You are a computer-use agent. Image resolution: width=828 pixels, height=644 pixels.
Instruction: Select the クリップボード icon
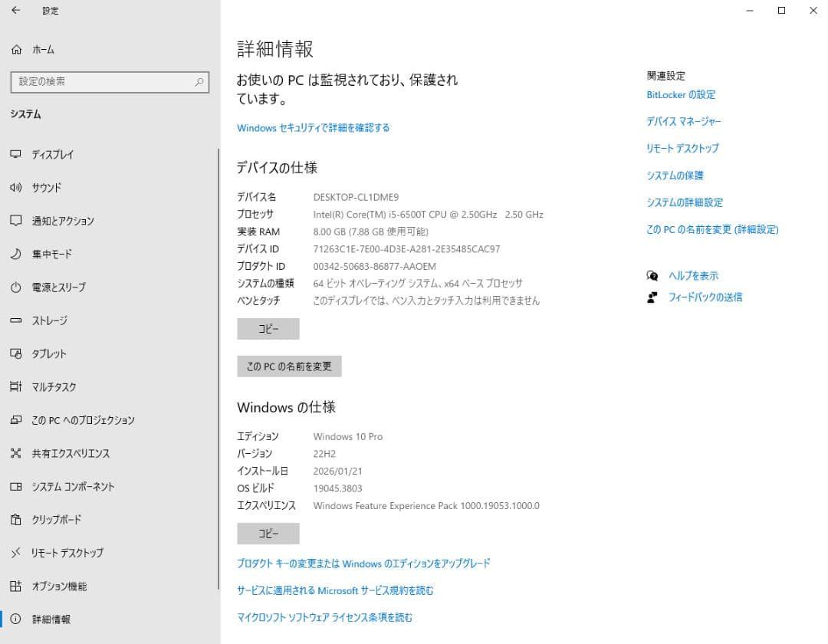(16, 520)
